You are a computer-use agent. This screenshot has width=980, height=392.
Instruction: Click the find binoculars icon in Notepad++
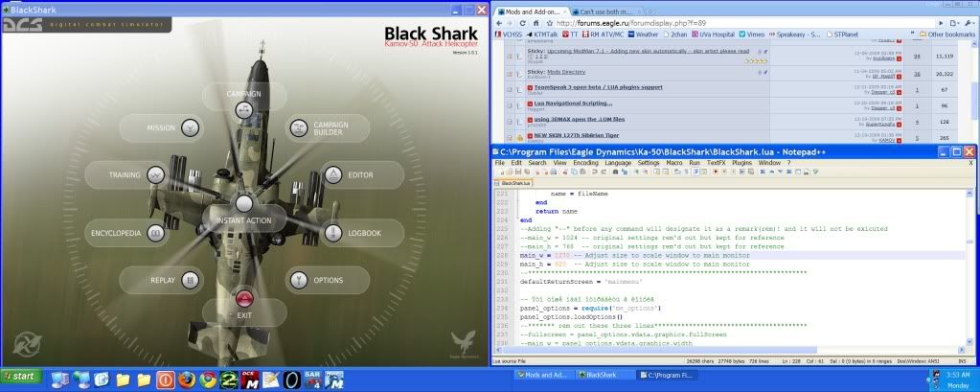pyautogui.click(x=616, y=172)
